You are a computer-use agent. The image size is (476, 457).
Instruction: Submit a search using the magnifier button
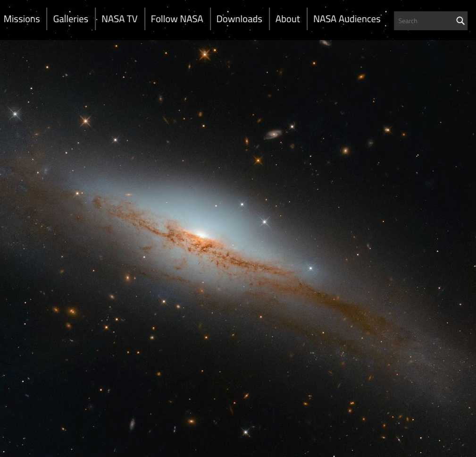point(460,21)
